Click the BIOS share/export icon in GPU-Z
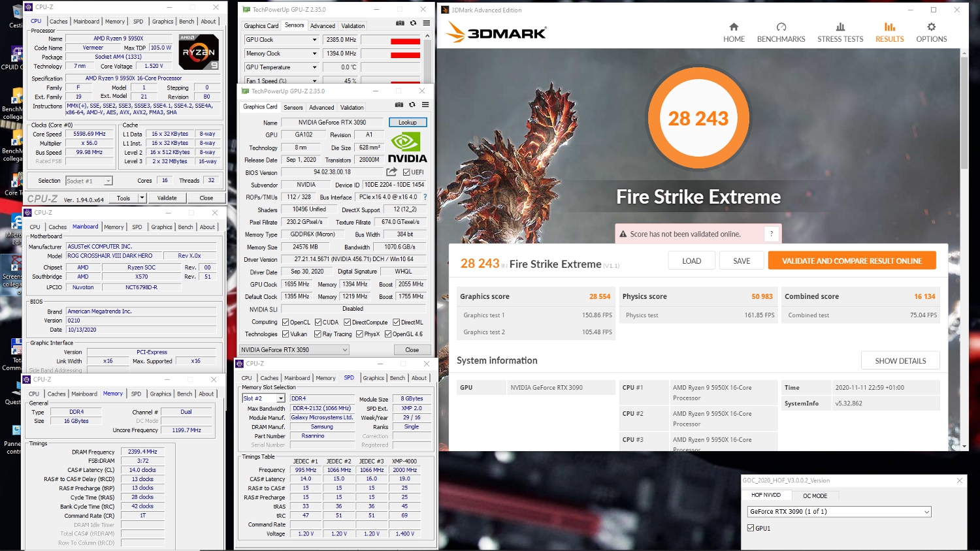 [x=391, y=172]
